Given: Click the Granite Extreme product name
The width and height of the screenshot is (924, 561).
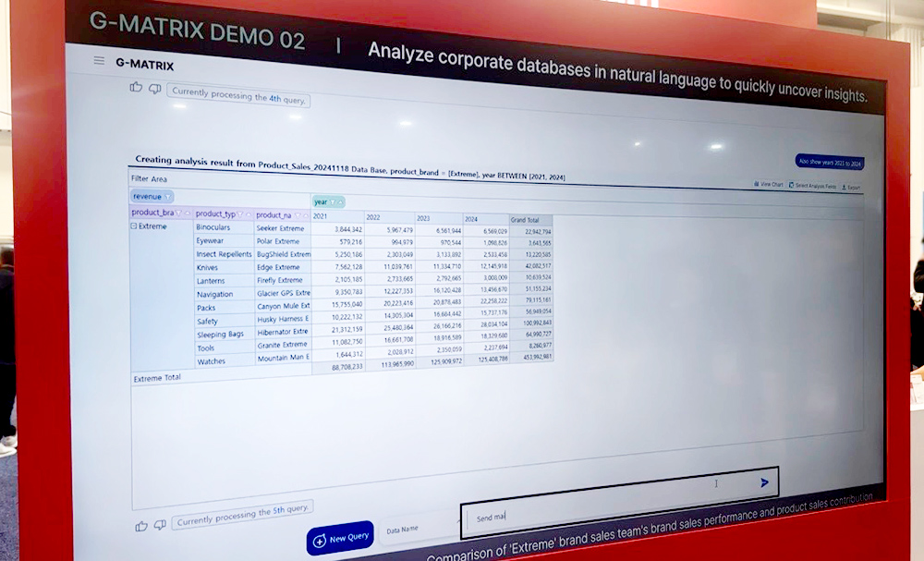Looking at the screenshot, I should (283, 344).
